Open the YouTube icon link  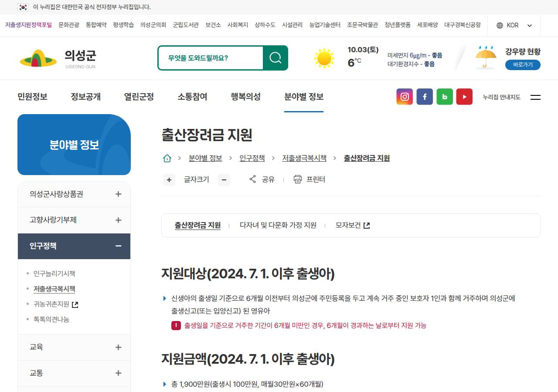pyautogui.click(x=464, y=97)
